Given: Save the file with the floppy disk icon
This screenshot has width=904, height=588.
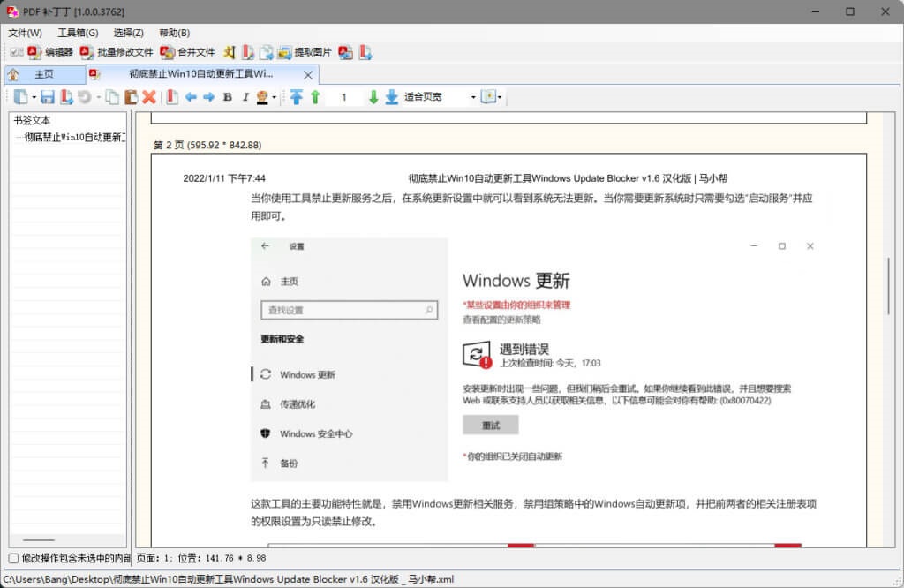Looking at the screenshot, I should point(48,97).
